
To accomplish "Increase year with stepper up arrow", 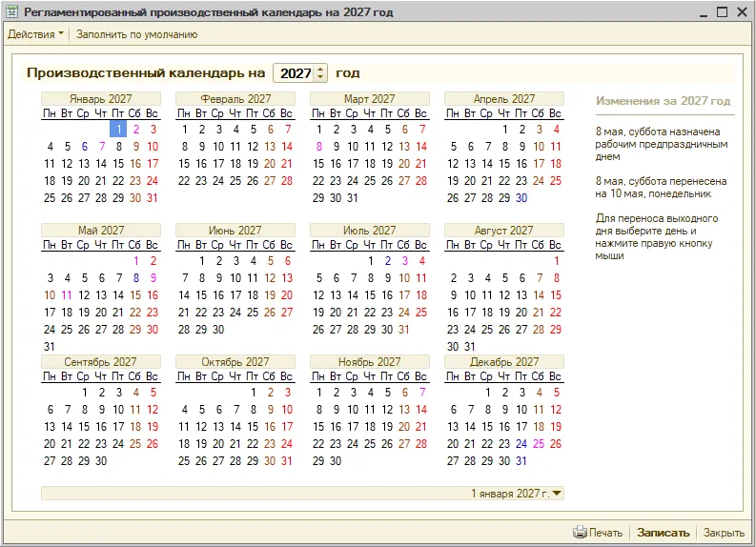I will 320,70.
